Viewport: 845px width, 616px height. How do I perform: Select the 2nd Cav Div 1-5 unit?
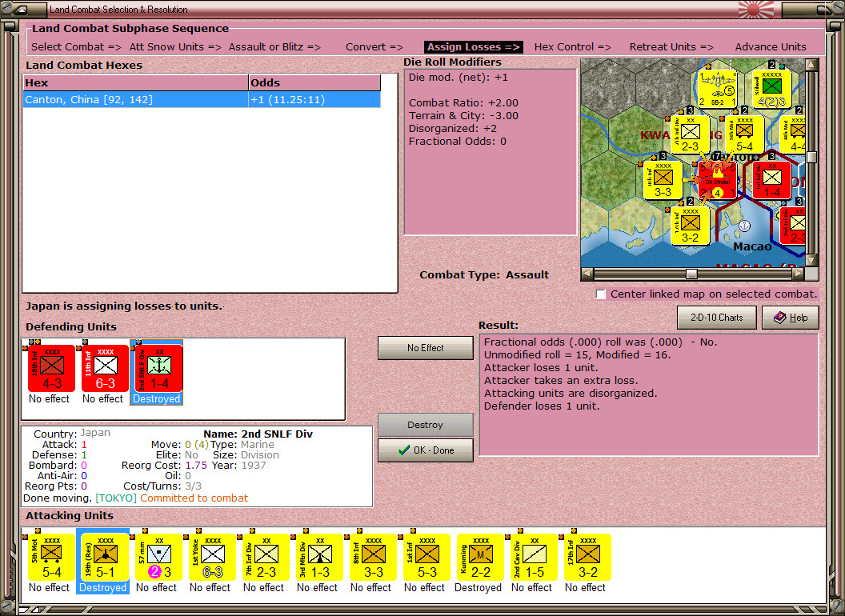tap(534, 558)
